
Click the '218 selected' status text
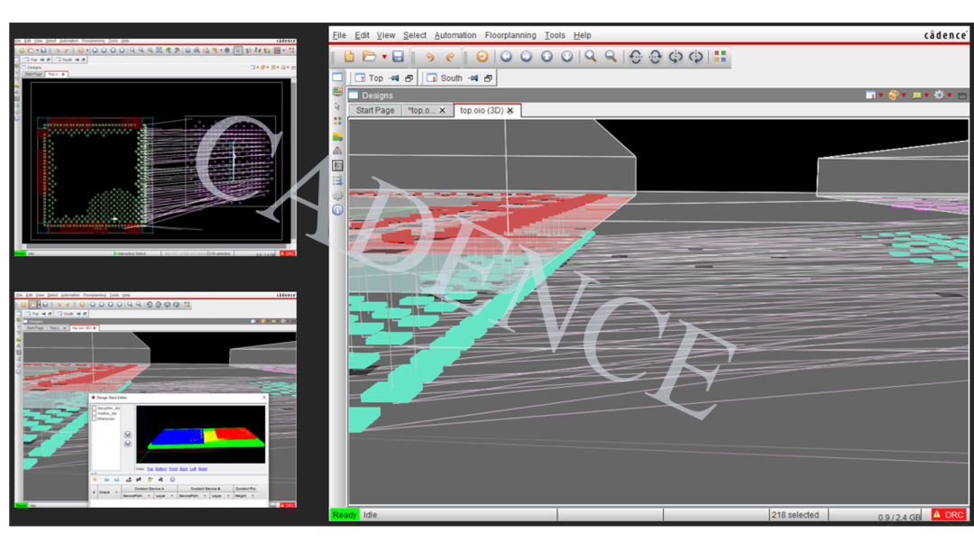click(795, 515)
